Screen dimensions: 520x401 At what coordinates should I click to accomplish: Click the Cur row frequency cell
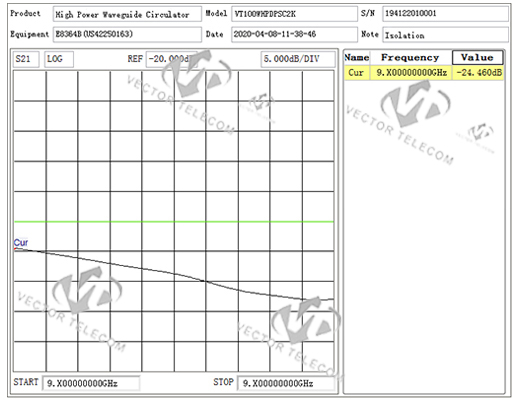(411, 73)
